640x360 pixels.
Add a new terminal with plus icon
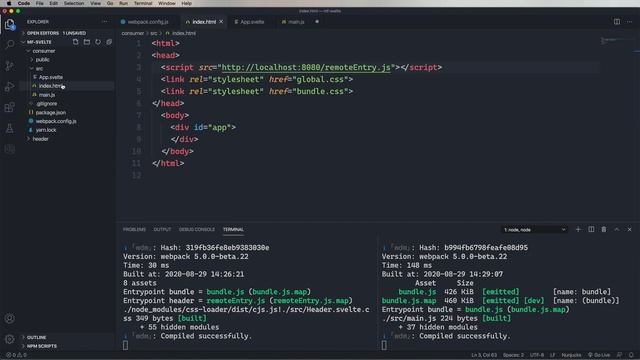click(x=578, y=229)
